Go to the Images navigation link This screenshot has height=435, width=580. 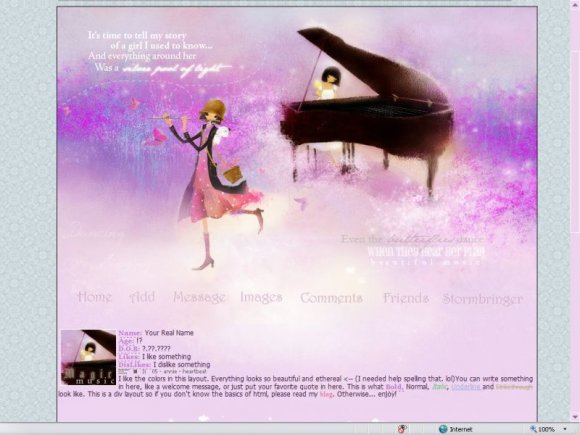click(x=261, y=297)
